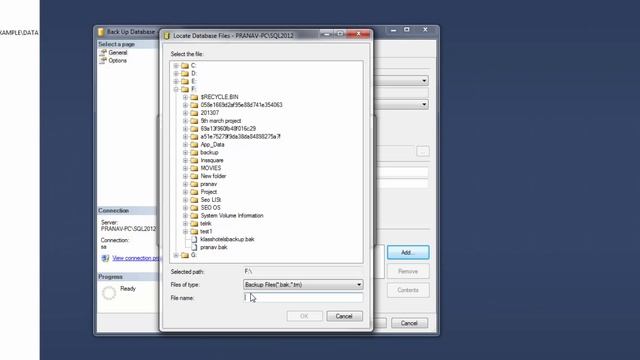Click the Back Up Database title bar icon
This screenshot has width=640, height=360.
click(x=101, y=32)
